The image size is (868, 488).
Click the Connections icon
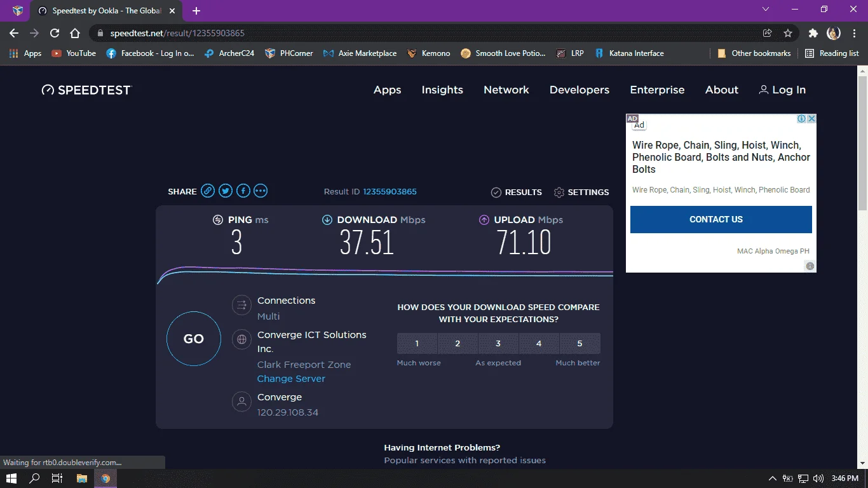click(241, 306)
